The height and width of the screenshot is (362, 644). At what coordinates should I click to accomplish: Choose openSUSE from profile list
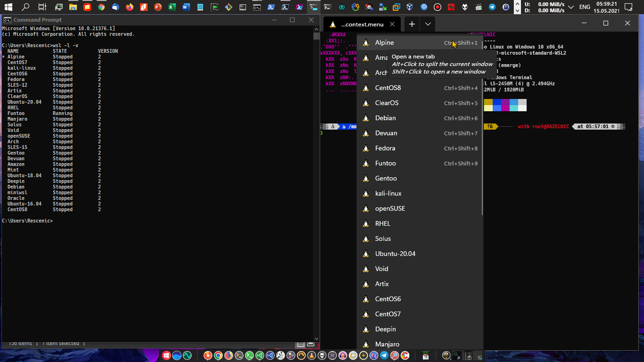point(420,208)
